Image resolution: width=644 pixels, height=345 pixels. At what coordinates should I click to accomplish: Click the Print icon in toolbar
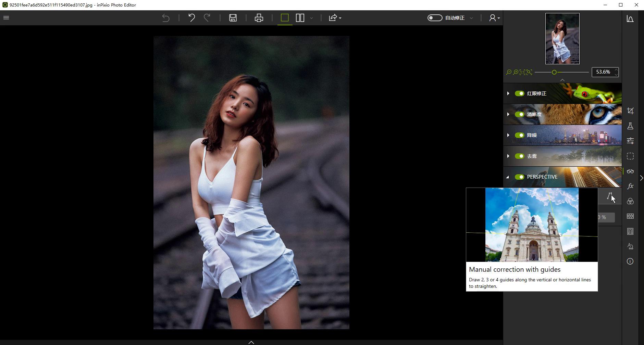click(259, 18)
